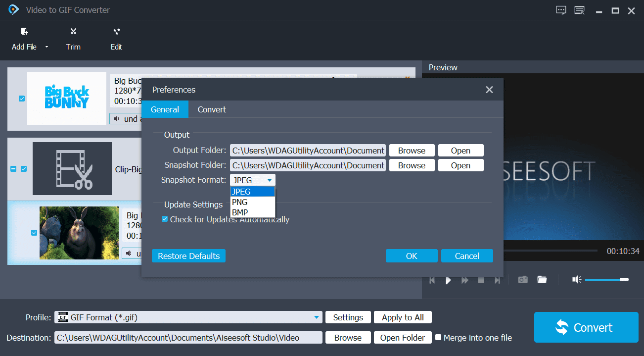The width and height of the screenshot is (644, 356).
Task: Browse for the Output Folder
Action: (x=412, y=151)
